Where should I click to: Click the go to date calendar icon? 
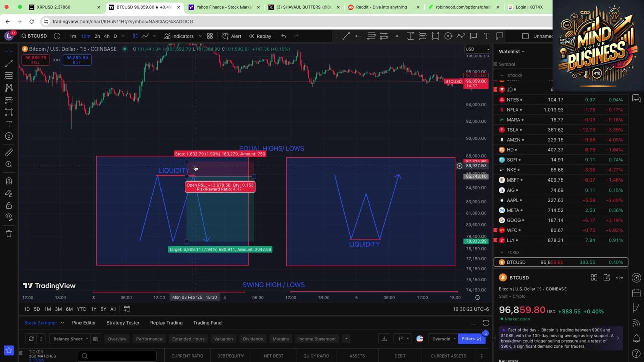[127, 309]
